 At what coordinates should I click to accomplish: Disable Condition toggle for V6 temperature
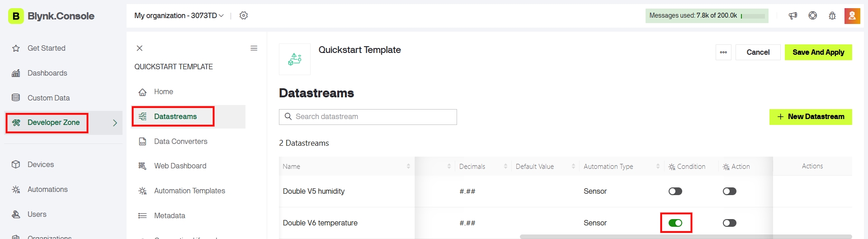pyautogui.click(x=675, y=223)
